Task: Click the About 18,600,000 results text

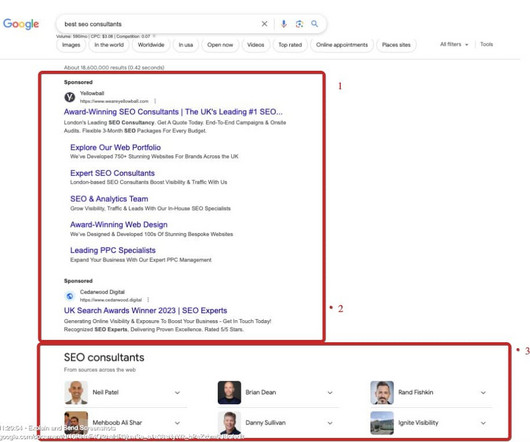Action: click(114, 68)
